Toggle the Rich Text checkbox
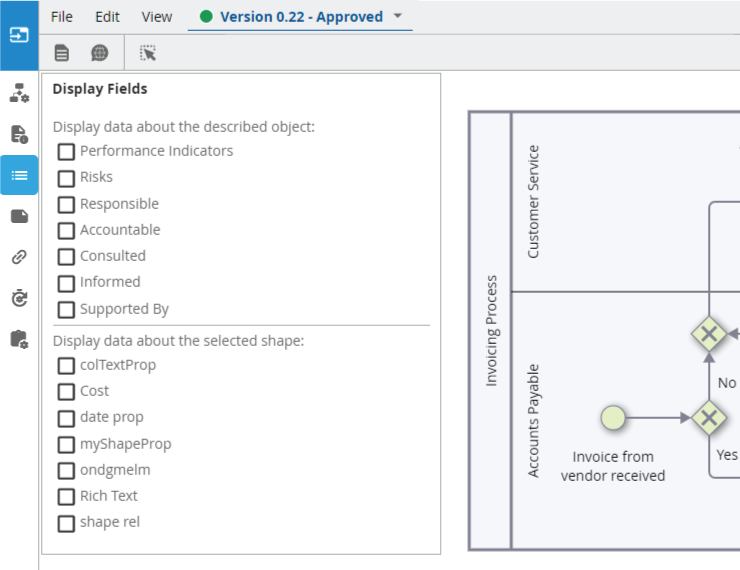This screenshot has width=740, height=570. pos(66,497)
